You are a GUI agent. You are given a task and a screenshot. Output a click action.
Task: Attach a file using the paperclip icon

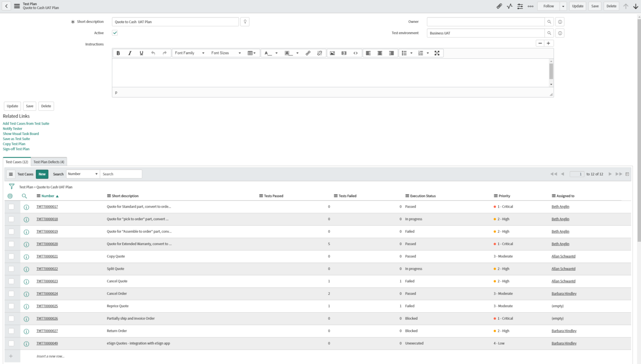coord(499,6)
